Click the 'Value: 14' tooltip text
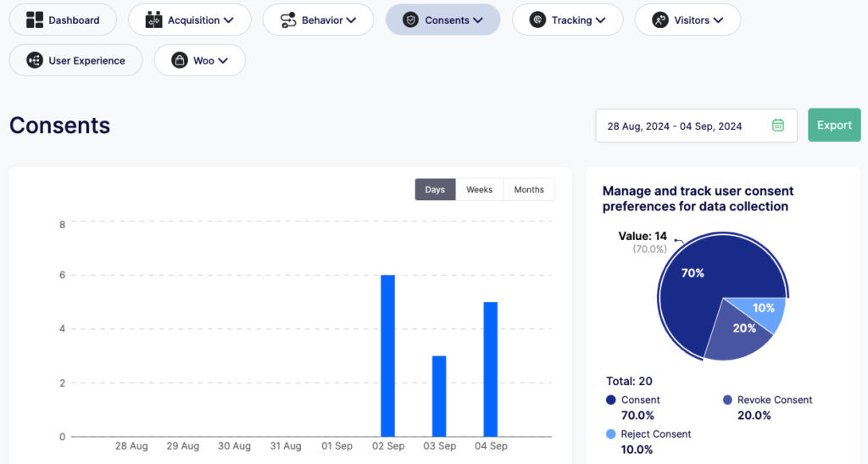The height and width of the screenshot is (464, 868). [x=643, y=236]
